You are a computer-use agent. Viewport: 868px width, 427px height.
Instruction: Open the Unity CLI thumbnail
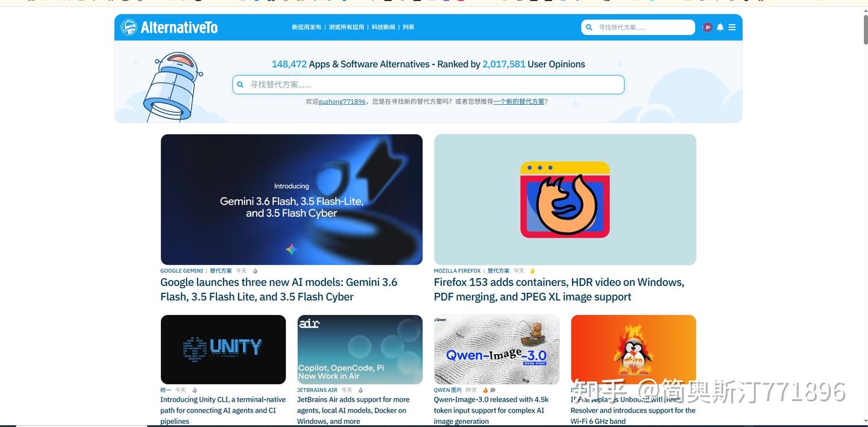click(223, 349)
